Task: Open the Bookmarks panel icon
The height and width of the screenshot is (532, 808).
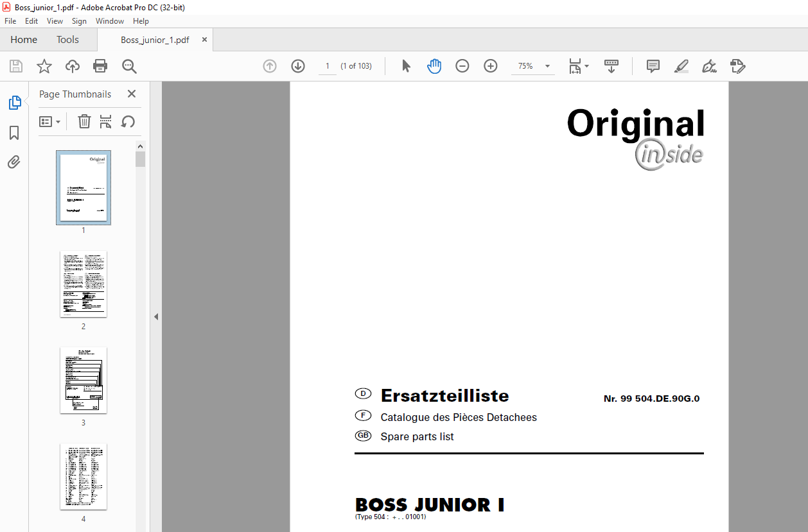Action: point(14,133)
